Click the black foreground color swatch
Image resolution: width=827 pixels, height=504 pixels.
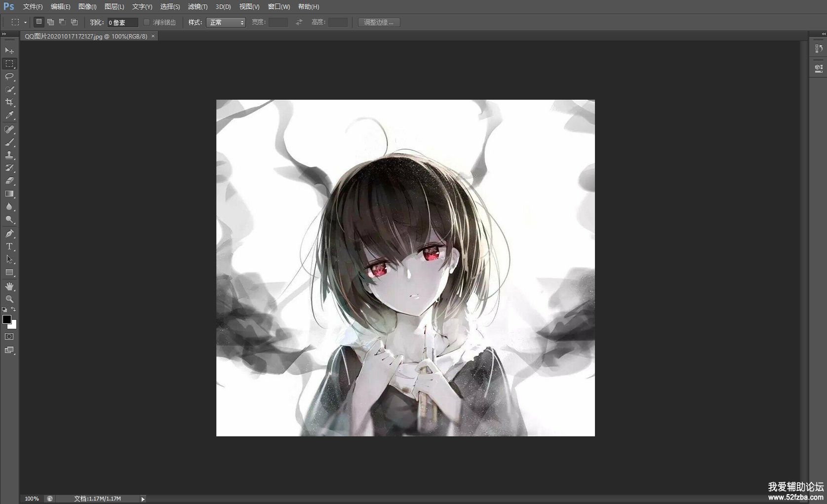coord(7,319)
